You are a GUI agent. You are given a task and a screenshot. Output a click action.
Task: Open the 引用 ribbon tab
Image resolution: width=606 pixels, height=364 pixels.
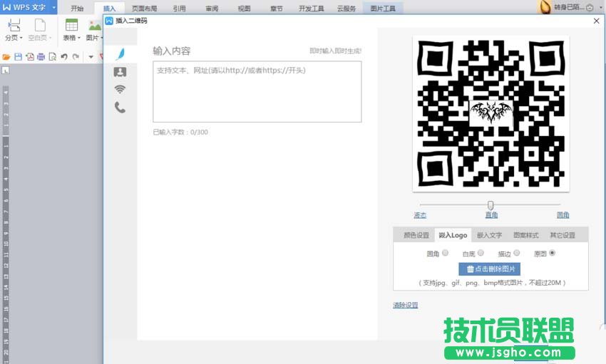tap(180, 9)
